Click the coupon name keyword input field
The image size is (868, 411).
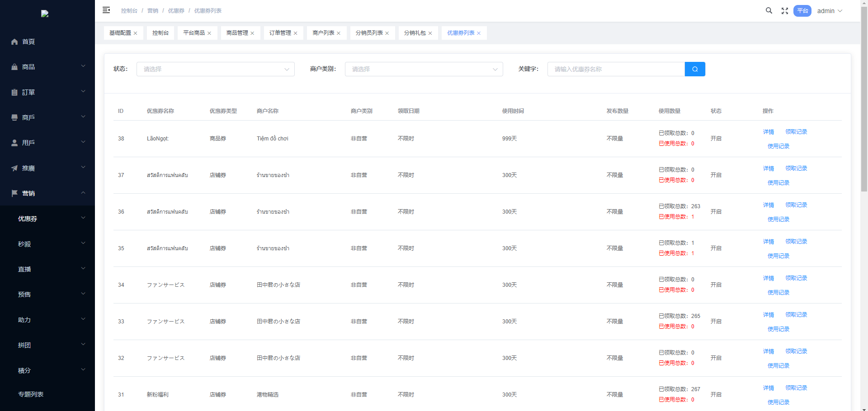click(x=616, y=69)
